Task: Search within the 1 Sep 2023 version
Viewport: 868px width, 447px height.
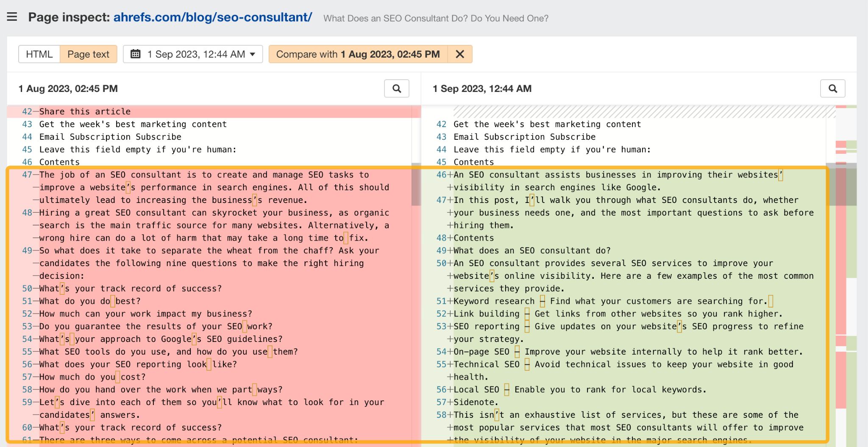Action: pos(832,89)
